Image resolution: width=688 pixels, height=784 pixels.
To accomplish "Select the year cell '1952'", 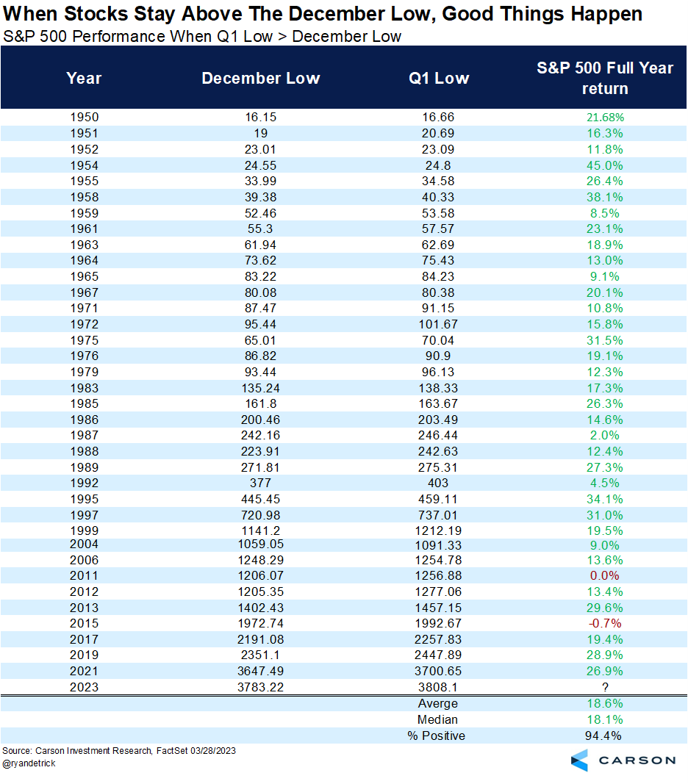I will 84,149.
